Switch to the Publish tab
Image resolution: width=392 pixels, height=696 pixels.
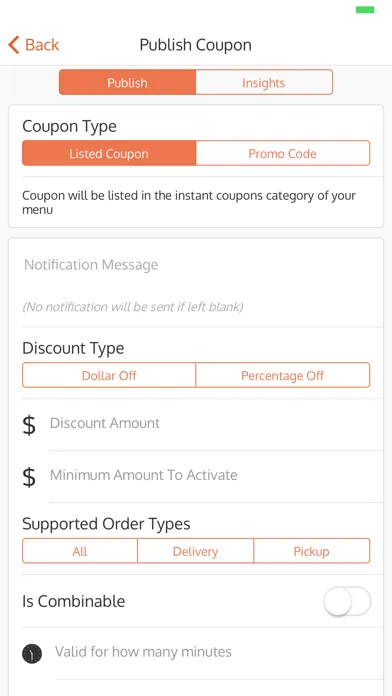[x=127, y=82]
